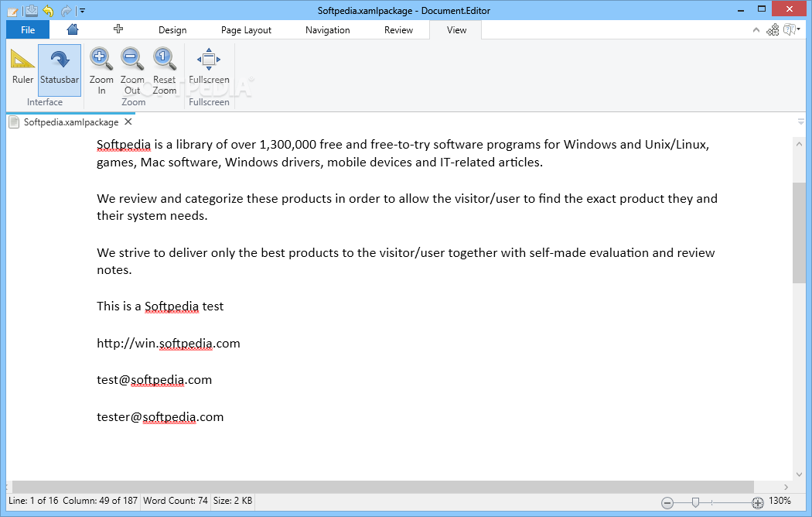Click the first word "Softpedia" in the document
The height and width of the screenshot is (517, 812).
[124, 145]
